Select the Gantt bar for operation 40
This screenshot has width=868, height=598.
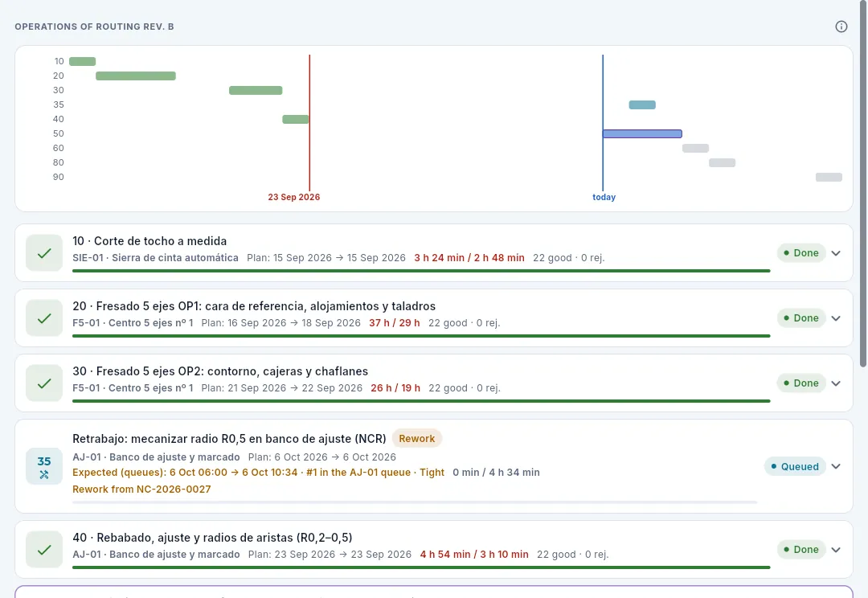point(296,119)
